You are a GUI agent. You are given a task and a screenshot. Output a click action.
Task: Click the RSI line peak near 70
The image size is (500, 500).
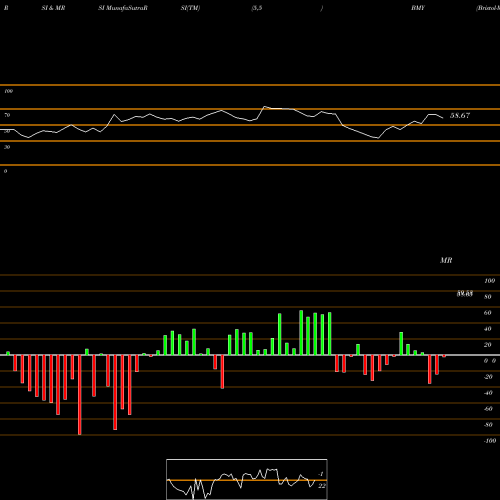[x=265, y=107]
